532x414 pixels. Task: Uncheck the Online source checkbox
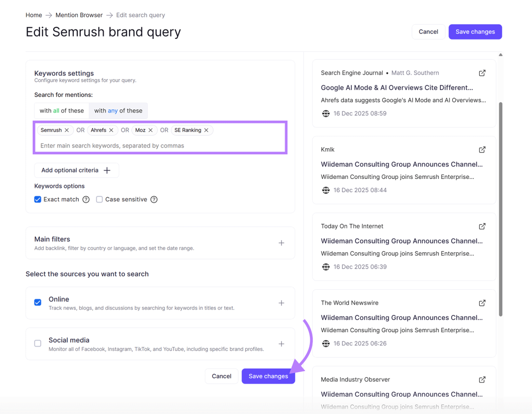tap(38, 302)
